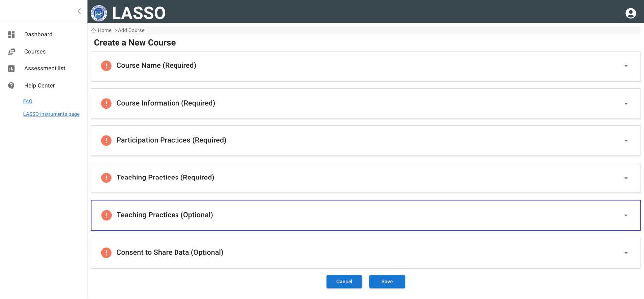Click the LASSO title text
This screenshot has height=299, width=644.
tap(139, 13)
